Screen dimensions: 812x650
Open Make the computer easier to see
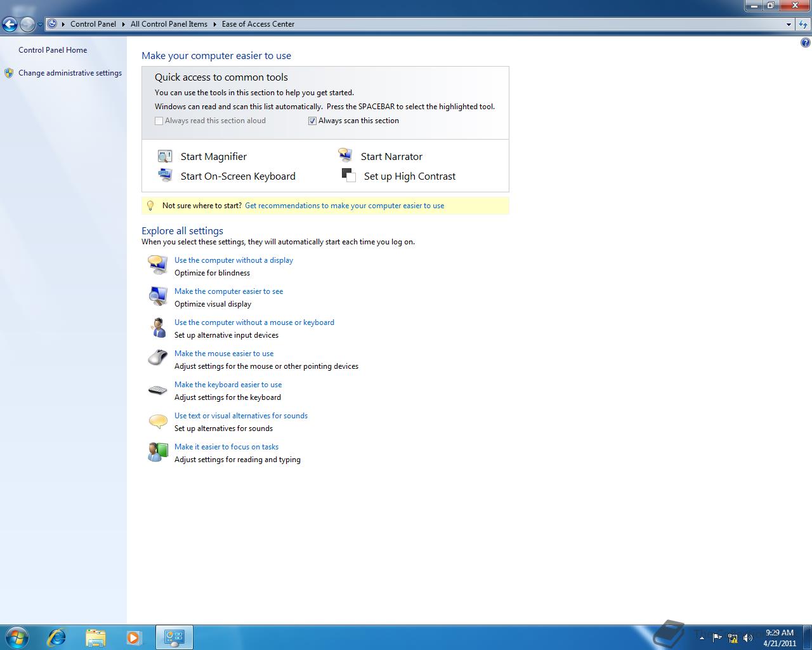tap(228, 291)
